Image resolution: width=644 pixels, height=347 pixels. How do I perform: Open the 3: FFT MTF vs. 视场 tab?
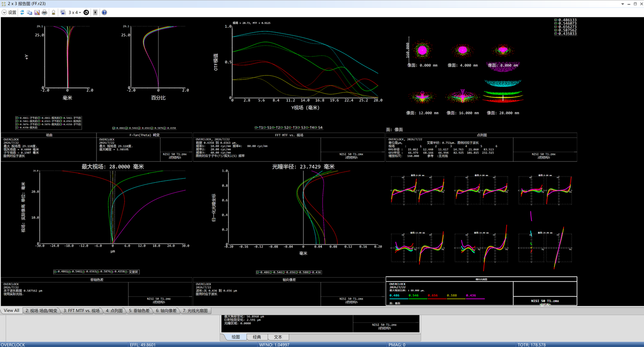tap(81, 311)
